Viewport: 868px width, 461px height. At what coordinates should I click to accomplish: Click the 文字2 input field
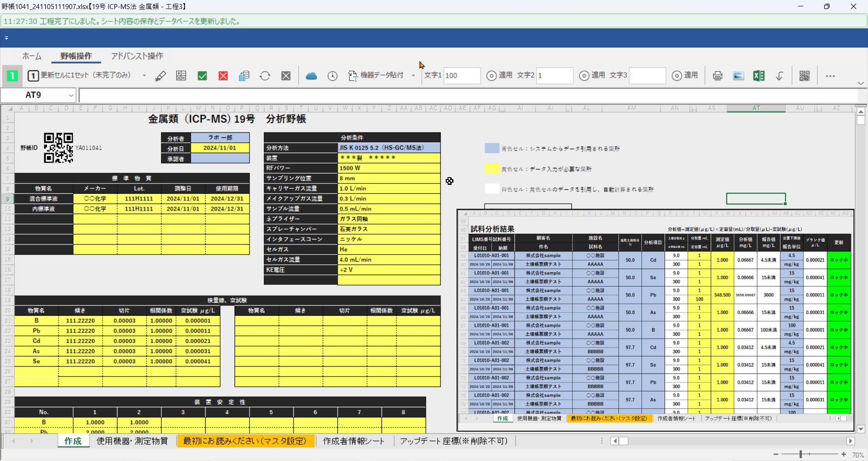[x=555, y=75]
